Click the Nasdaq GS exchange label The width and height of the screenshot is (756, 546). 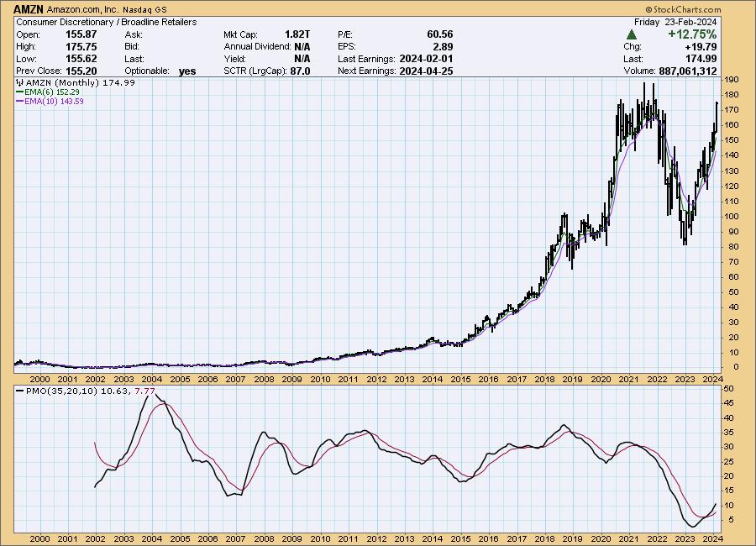pyautogui.click(x=144, y=9)
